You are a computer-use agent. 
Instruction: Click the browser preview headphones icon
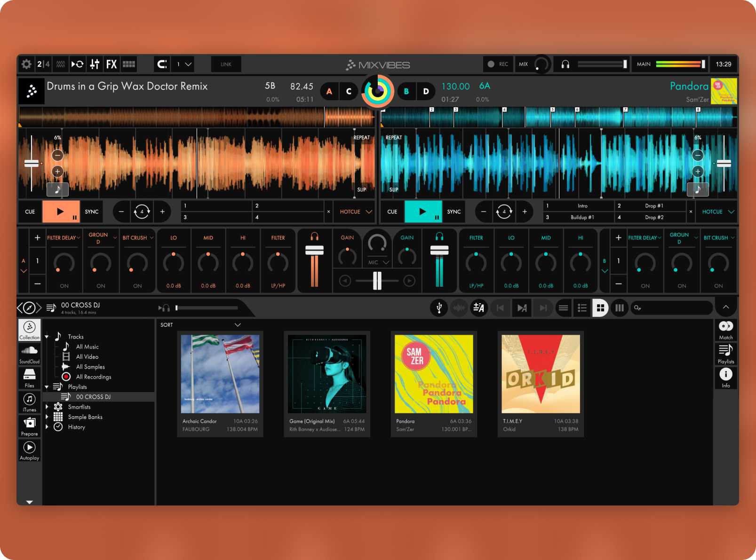(x=164, y=308)
